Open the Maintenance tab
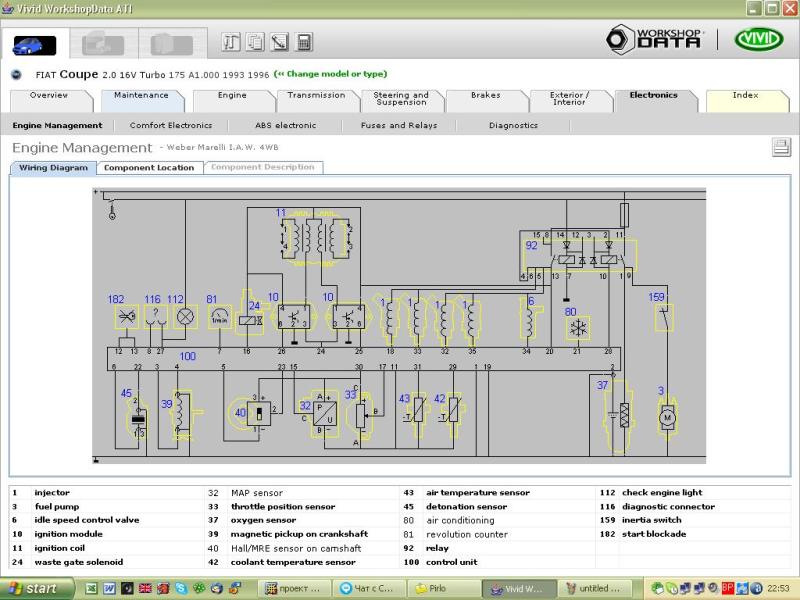 pyautogui.click(x=141, y=96)
